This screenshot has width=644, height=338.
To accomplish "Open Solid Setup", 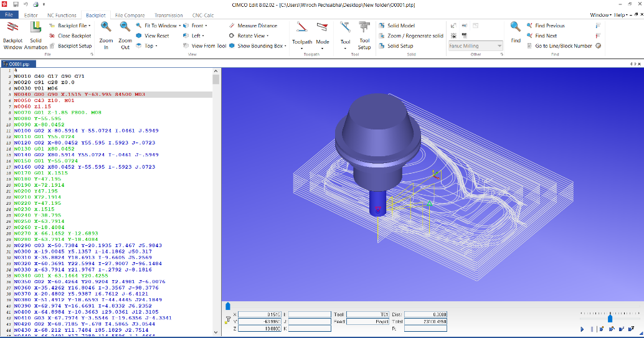I will pos(396,46).
